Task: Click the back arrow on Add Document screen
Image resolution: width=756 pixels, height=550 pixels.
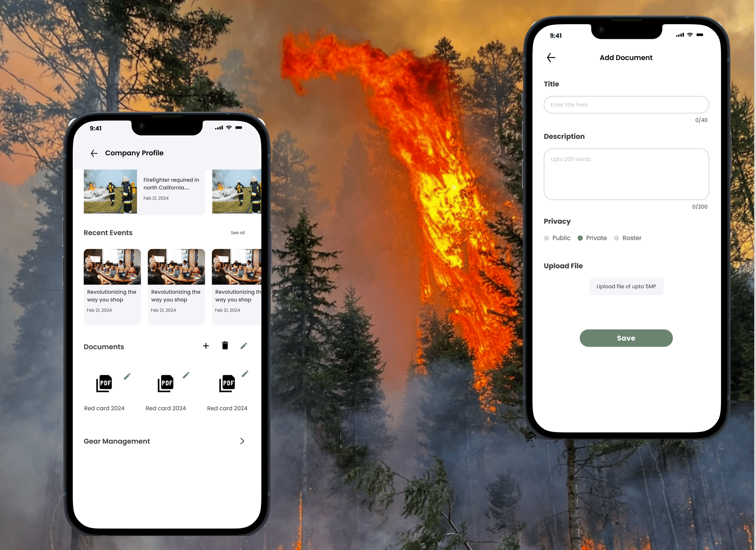Action: pos(551,57)
